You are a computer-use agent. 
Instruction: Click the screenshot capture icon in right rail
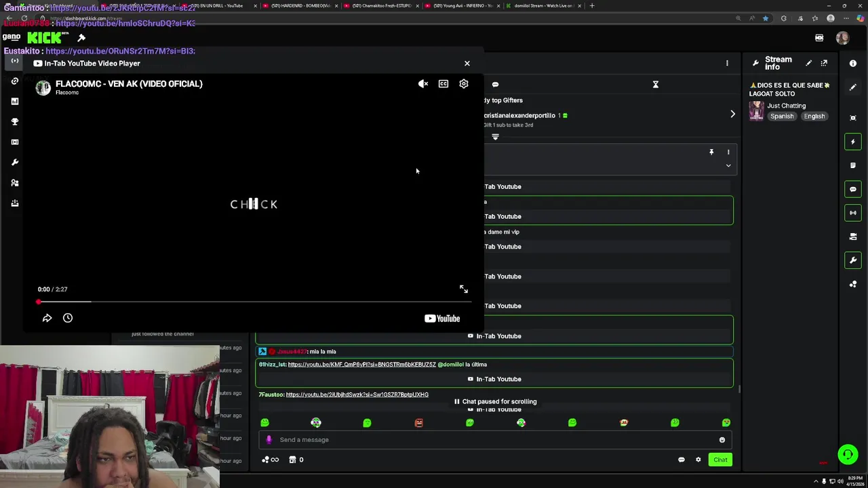pyautogui.click(x=853, y=118)
